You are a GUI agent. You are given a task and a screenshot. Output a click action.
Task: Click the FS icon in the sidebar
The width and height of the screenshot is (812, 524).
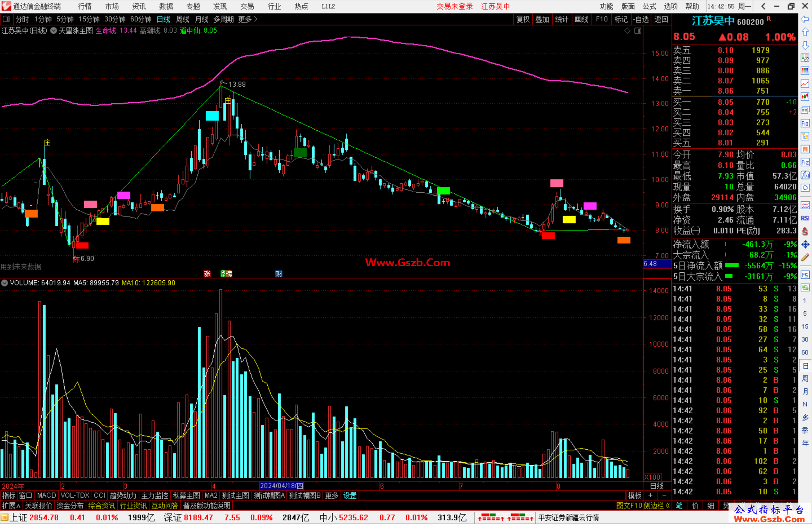coord(805,275)
